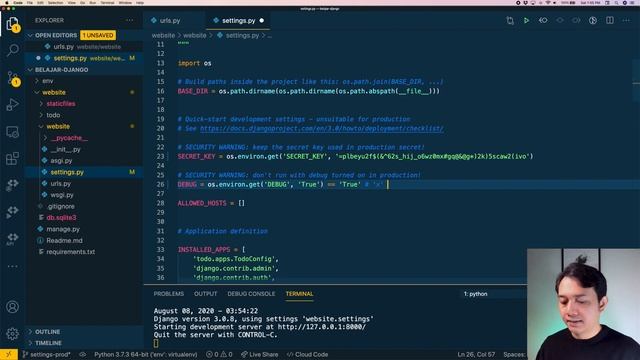
Task: Switch to the PROBLEMS panel tab
Action: point(169,294)
